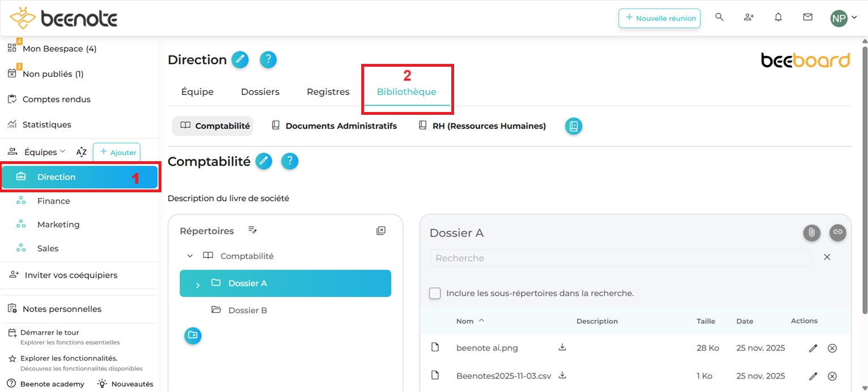Download the beenote ai.png file
The image size is (868, 392).
click(562, 347)
